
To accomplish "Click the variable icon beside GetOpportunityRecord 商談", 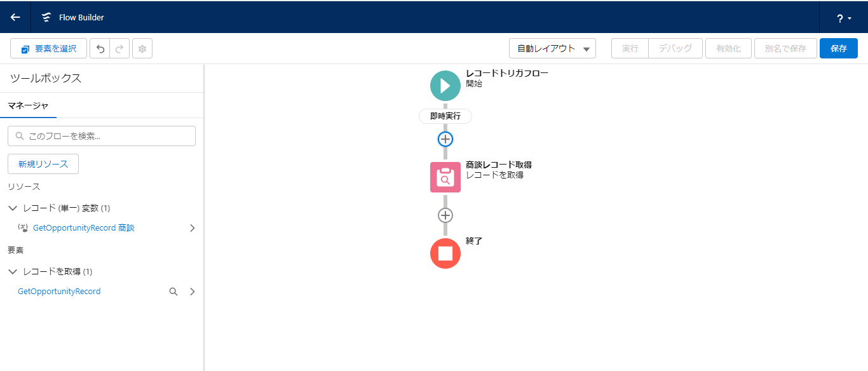I will pos(23,227).
